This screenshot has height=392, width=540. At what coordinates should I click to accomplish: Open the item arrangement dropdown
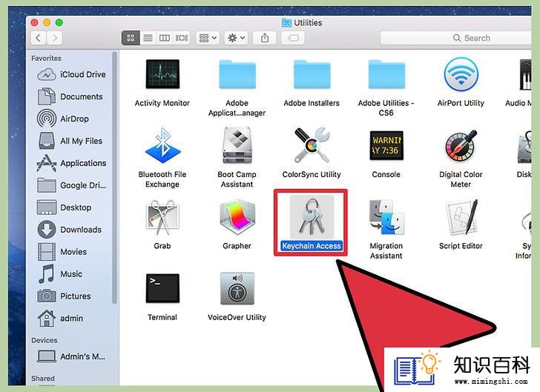tap(208, 38)
